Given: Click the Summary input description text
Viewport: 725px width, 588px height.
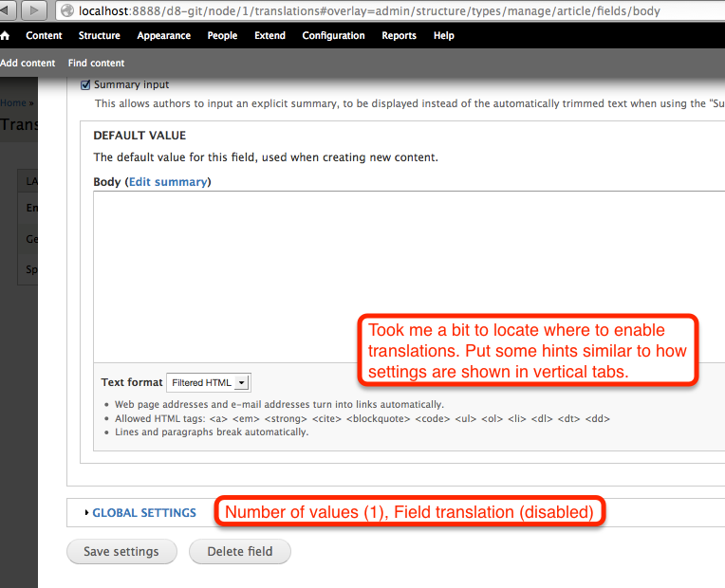Looking at the screenshot, I should (410, 103).
